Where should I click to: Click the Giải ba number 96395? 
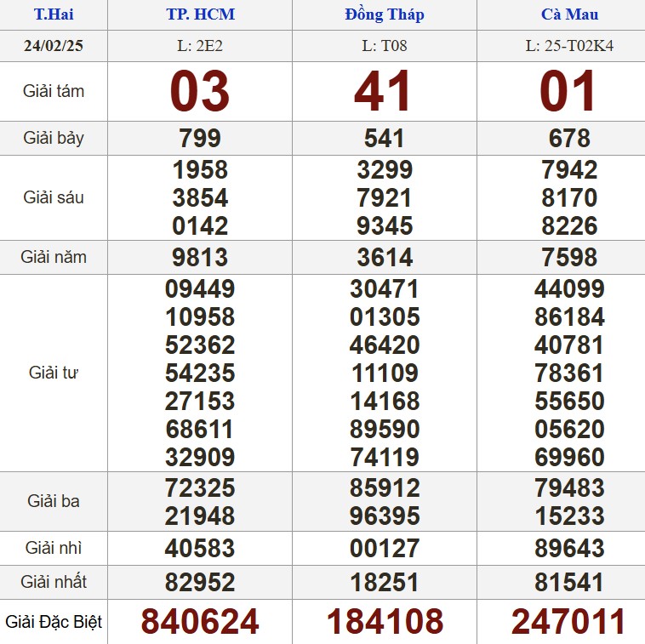(385, 516)
